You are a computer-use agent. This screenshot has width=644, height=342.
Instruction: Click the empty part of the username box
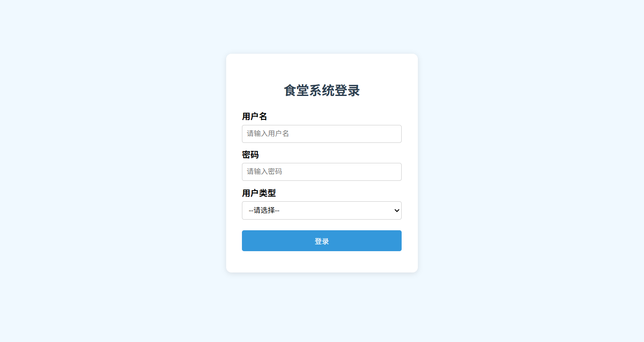pyautogui.click(x=345, y=134)
